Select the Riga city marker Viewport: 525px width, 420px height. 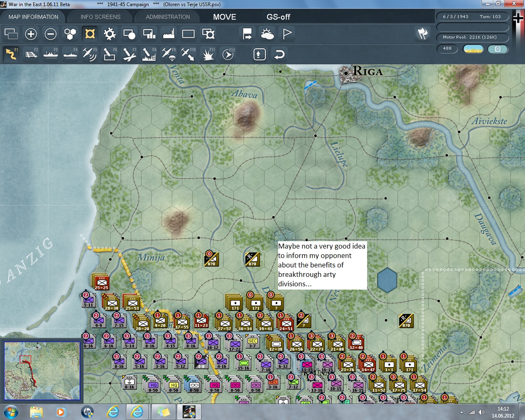347,73
